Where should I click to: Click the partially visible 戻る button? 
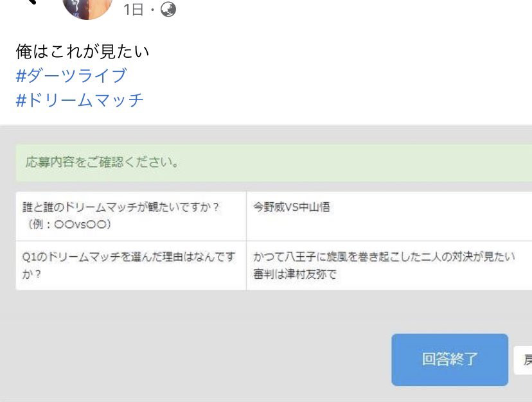pyautogui.click(x=523, y=360)
